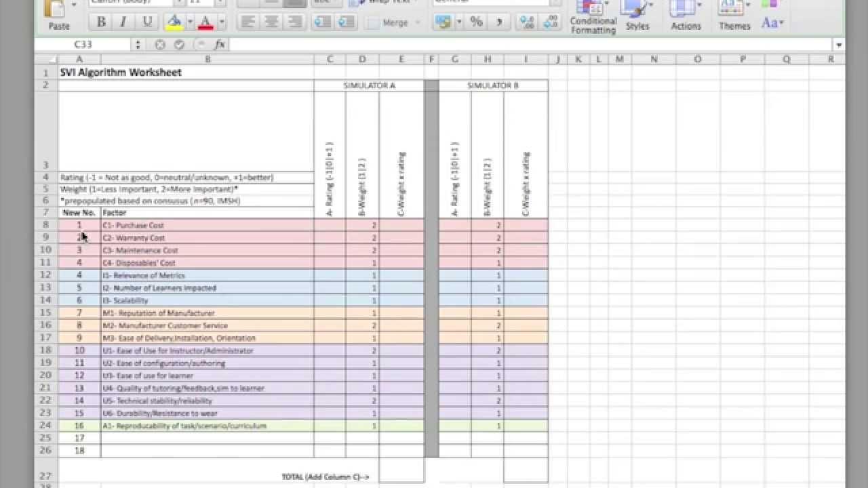Select the 'C3- Maintenance Cost' cell
The width and height of the screenshot is (868, 488).
(208, 250)
